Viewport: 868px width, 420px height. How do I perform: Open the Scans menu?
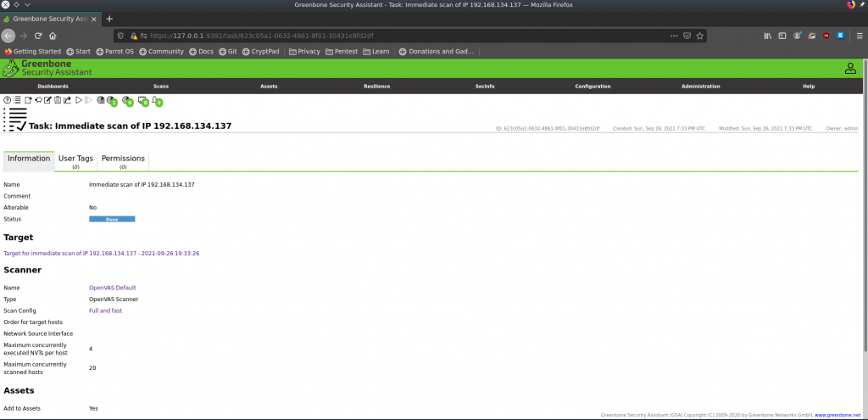161,87
